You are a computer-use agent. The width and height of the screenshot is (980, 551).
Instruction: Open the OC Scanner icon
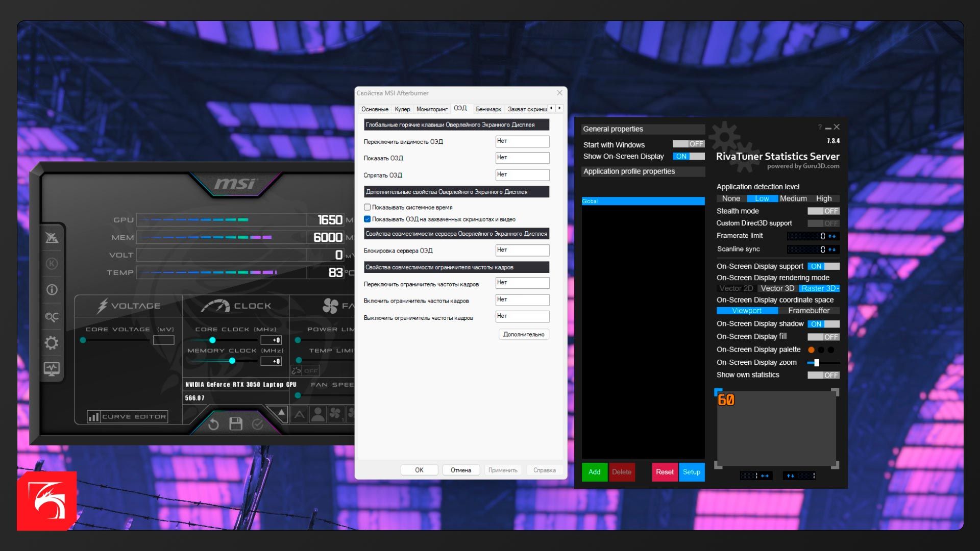point(52,317)
